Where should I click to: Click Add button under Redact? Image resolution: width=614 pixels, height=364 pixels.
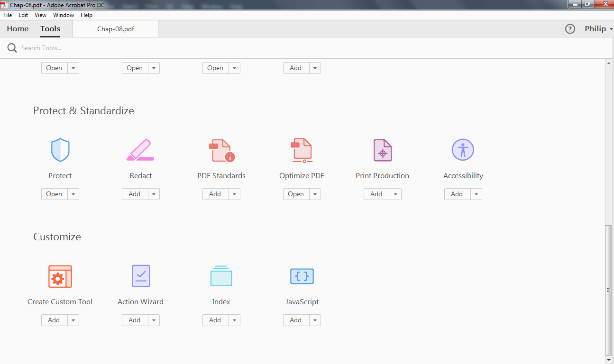coord(135,194)
